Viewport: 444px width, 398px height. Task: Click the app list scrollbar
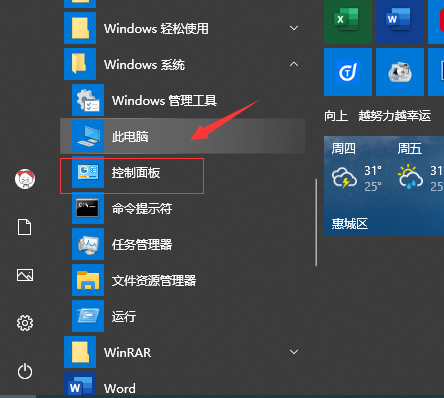click(316, 223)
